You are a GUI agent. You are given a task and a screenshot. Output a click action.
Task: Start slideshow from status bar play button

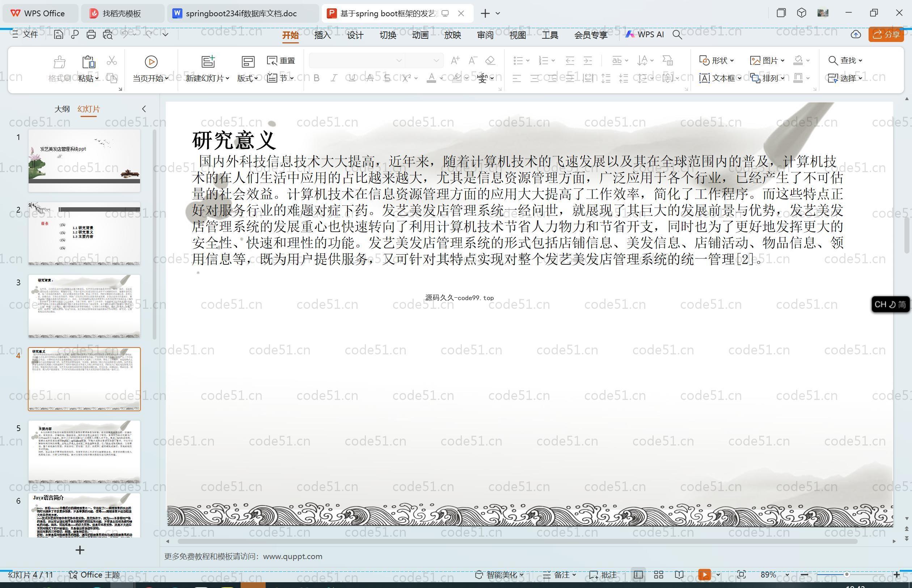pyautogui.click(x=704, y=575)
